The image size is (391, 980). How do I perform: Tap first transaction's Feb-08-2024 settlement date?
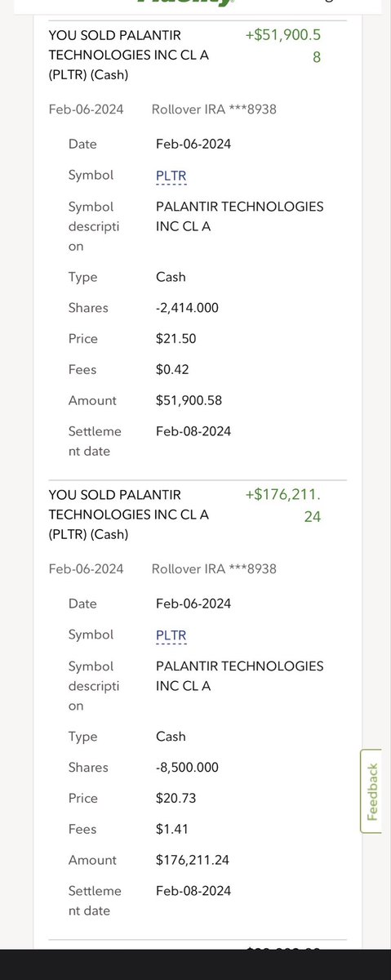[193, 431]
